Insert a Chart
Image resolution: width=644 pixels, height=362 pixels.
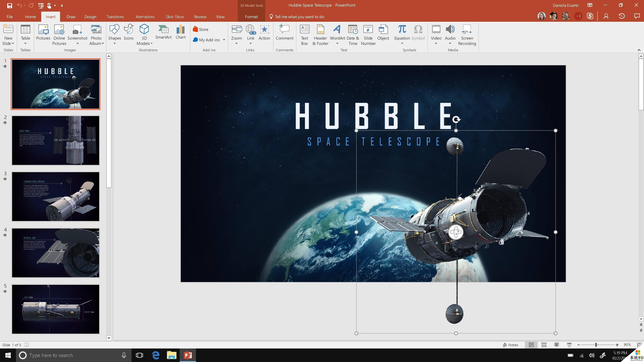tap(180, 32)
